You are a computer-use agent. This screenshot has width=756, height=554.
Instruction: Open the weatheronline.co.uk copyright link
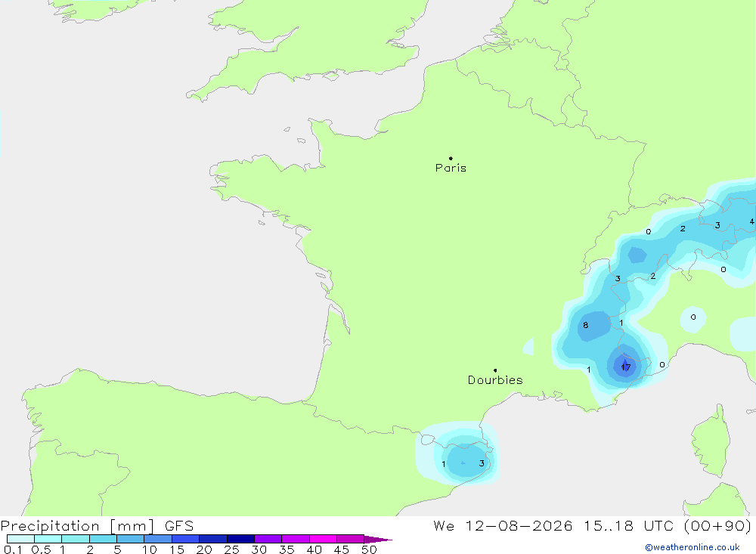click(692, 547)
